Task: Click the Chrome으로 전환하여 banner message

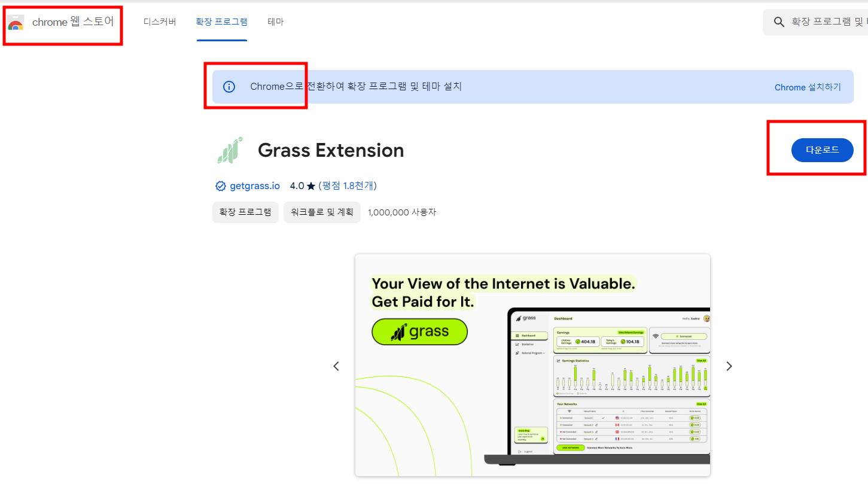Action: point(356,87)
